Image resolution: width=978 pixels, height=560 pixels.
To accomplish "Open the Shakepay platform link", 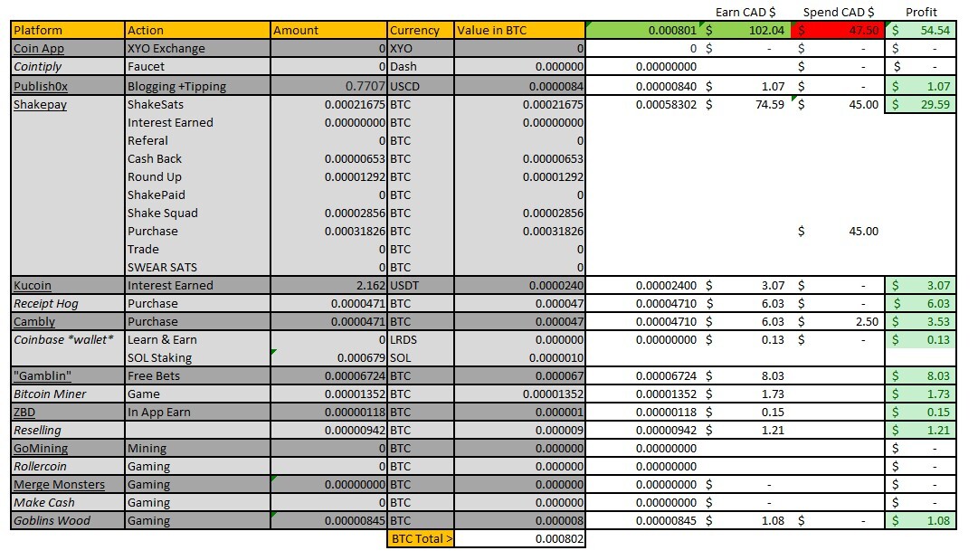I will (x=40, y=105).
